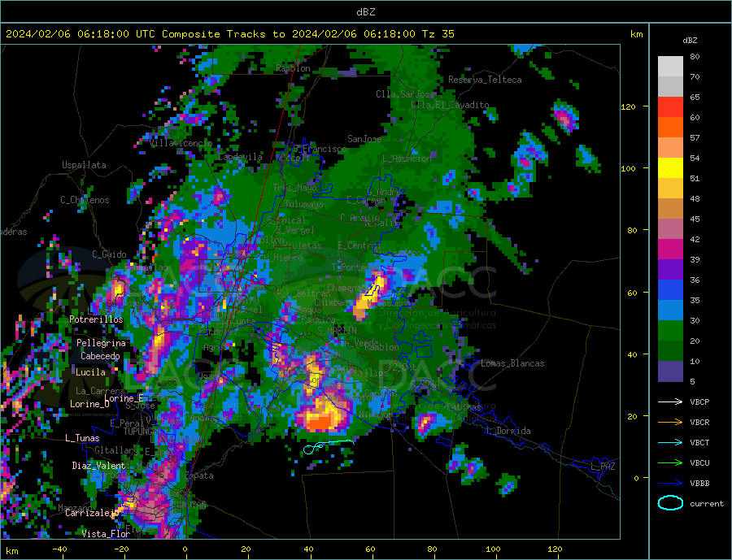Click the Potrerillos location label
This screenshot has width=732, height=560.
[x=96, y=319]
